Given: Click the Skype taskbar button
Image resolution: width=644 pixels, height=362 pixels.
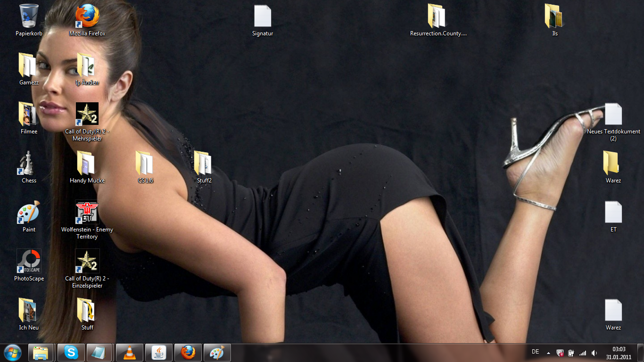Looking at the screenshot, I should [71, 353].
